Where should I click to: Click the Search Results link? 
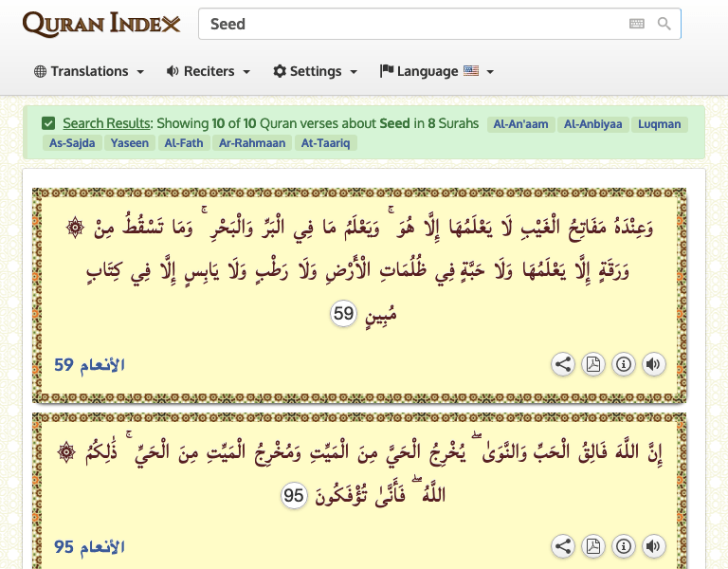coord(106,123)
